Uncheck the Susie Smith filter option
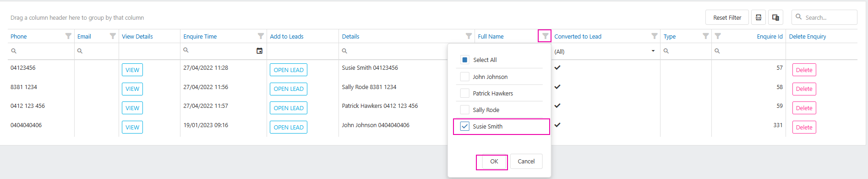868x179 pixels. coord(465,126)
